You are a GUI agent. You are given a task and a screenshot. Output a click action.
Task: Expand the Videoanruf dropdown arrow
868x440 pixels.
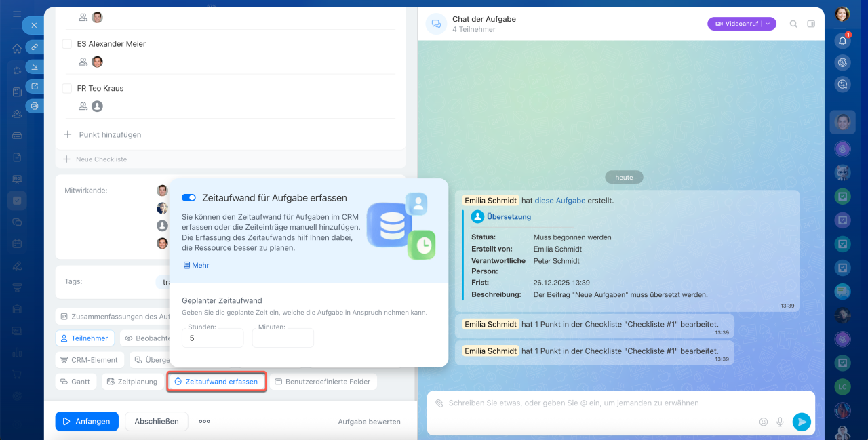(x=768, y=24)
